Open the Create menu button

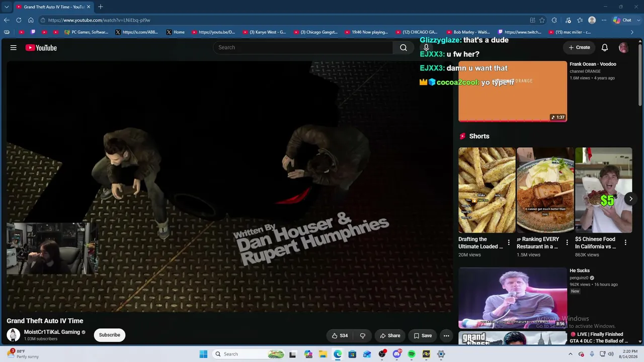[x=579, y=47]
